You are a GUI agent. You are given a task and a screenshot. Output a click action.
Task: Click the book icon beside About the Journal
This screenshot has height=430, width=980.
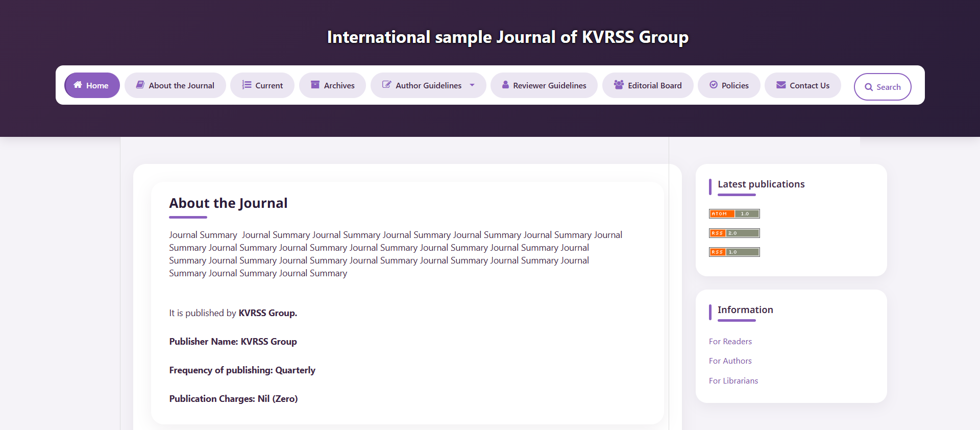pyautogui.click(x=140, y=85)
